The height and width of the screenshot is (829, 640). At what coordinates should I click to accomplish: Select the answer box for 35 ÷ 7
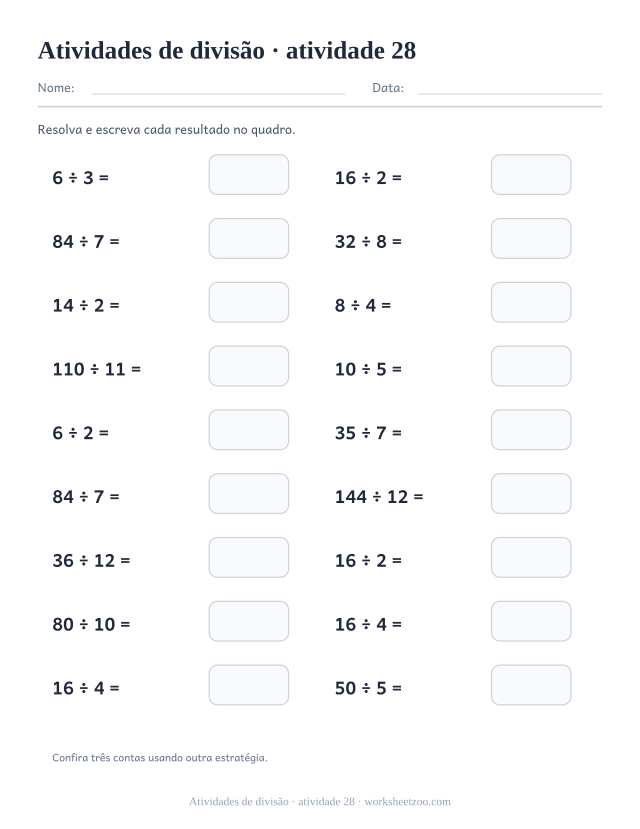pos(531,430)
